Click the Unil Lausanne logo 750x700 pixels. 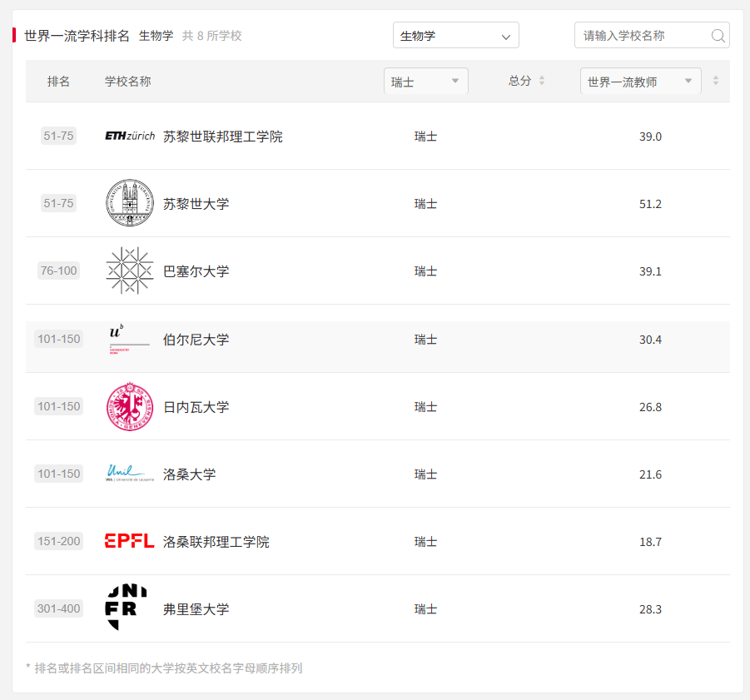(130, 473)
